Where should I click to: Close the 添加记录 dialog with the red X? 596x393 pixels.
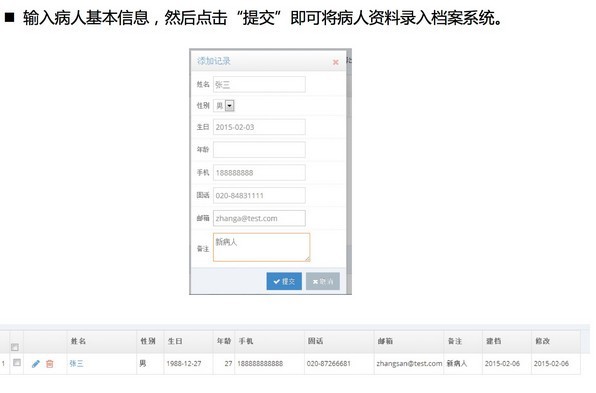click(x=335, y=62)
